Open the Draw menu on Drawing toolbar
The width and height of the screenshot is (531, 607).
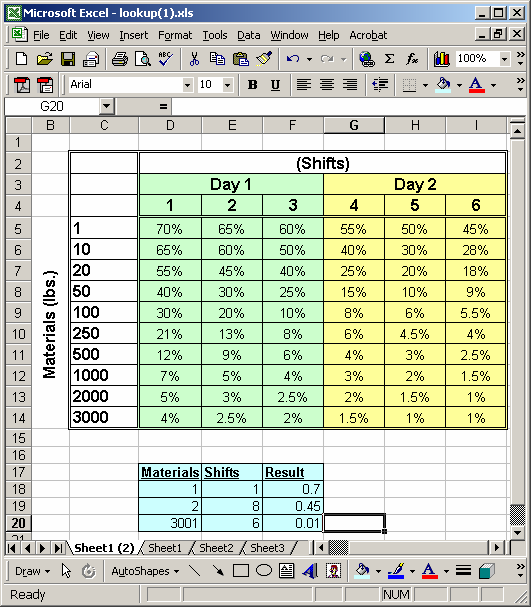coord(33,571)
